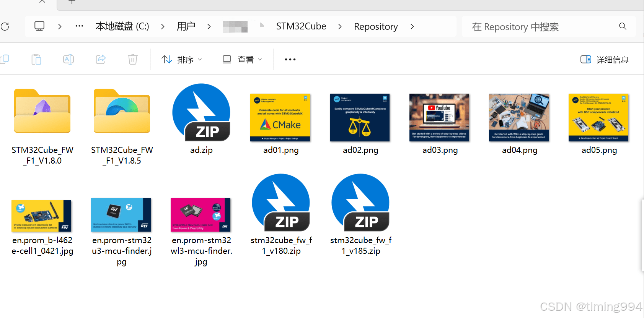Click the en.prom_b-l462e-cell1_0421.jpg name label

click(42, 246)
